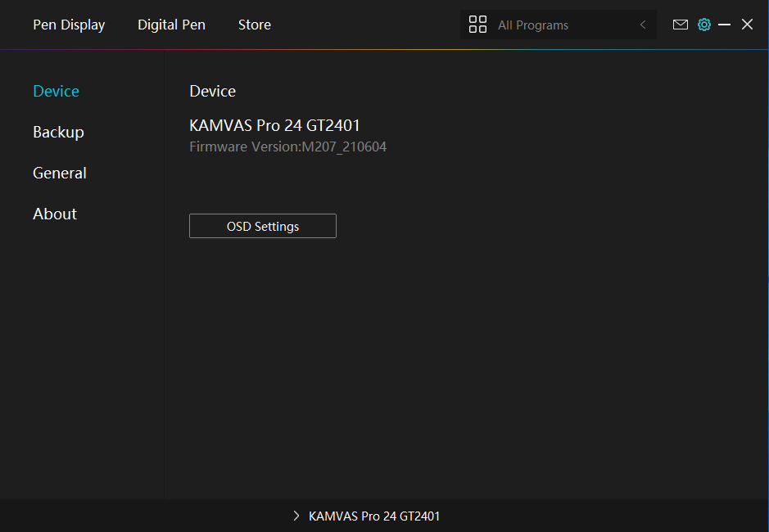The image size is (769, 532).
Task: Go to the Store tab
Action: tap(254, 25)
